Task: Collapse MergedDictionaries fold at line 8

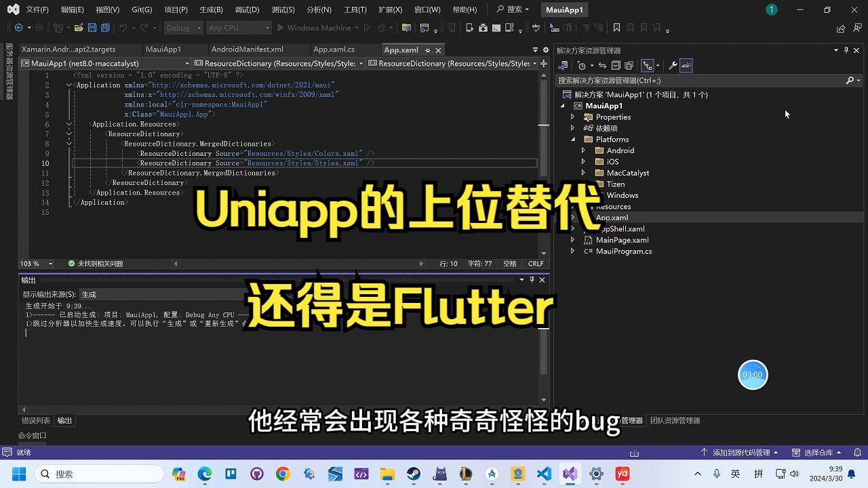Action: (69, 144)
